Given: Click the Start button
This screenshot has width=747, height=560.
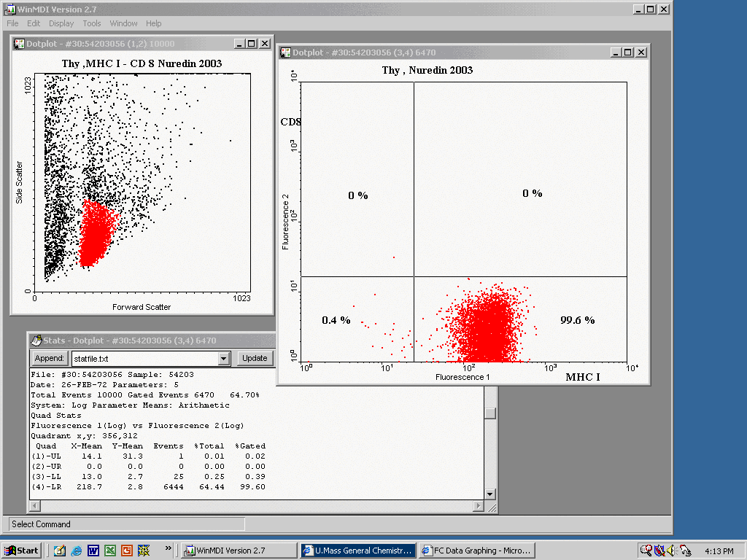Looking at the screenshot, I should (21, 551).
